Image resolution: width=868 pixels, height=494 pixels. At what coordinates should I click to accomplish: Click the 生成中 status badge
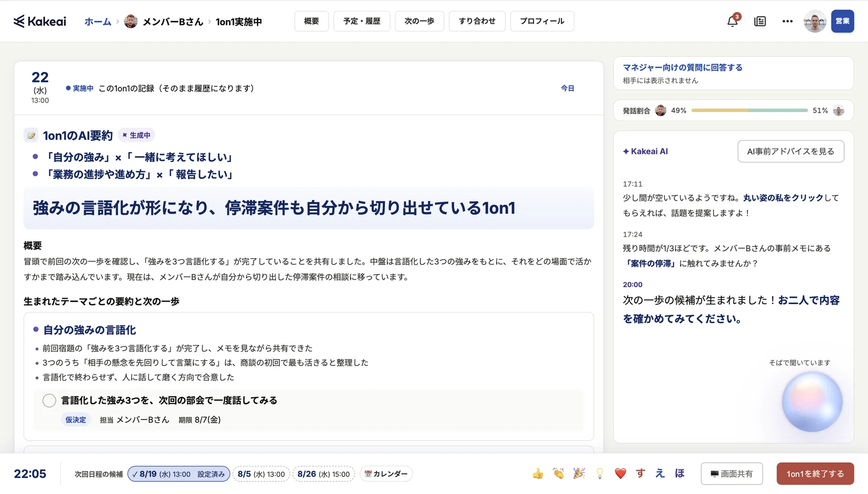(x=137, y=135)
